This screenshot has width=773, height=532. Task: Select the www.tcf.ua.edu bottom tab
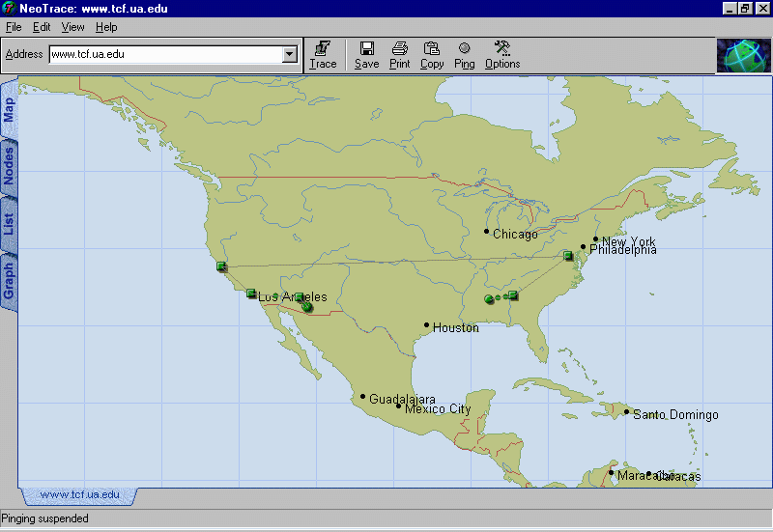tap(79, 495)
